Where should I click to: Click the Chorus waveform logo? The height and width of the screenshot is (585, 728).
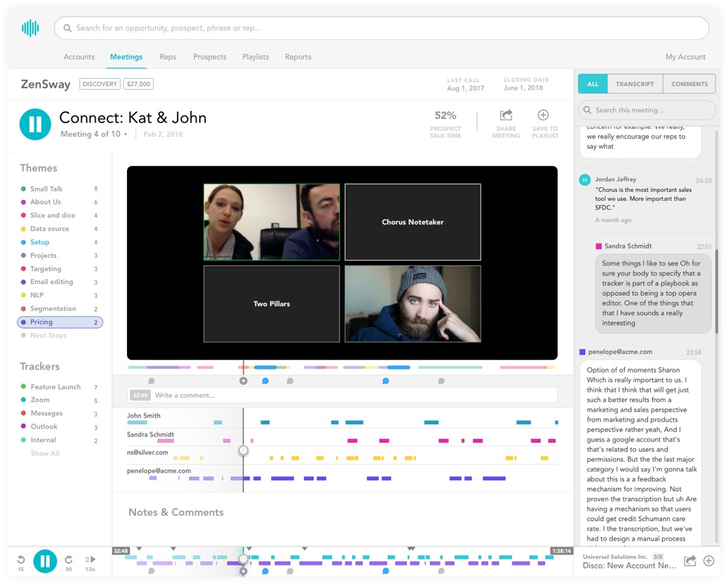tap(30, 28)
